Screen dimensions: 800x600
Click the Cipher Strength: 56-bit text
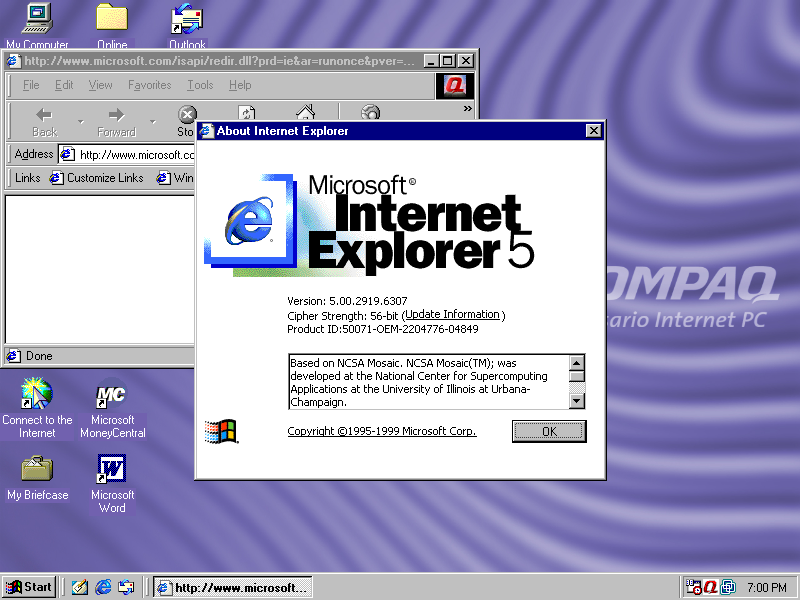(342, 316)
